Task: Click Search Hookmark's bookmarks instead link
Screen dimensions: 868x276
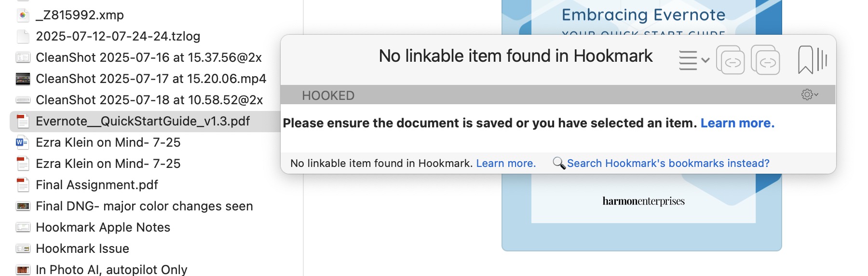Action: pos(668,163)
